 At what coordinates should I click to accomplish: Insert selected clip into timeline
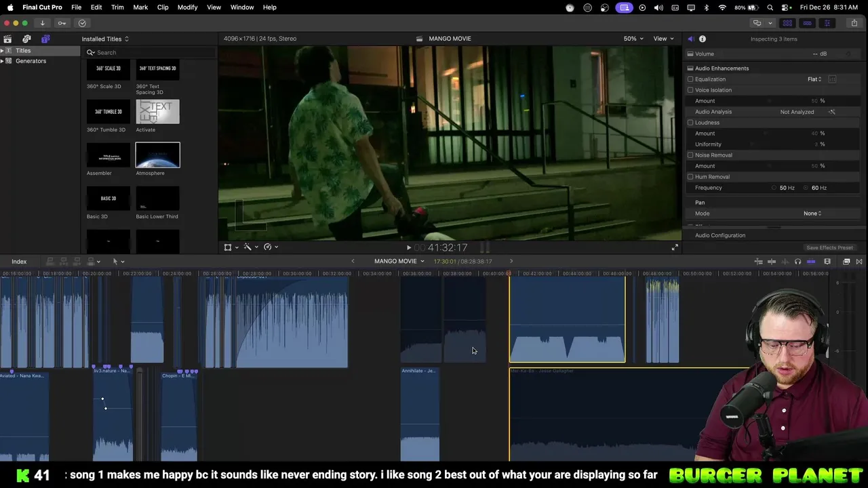[x=64, y=262]
